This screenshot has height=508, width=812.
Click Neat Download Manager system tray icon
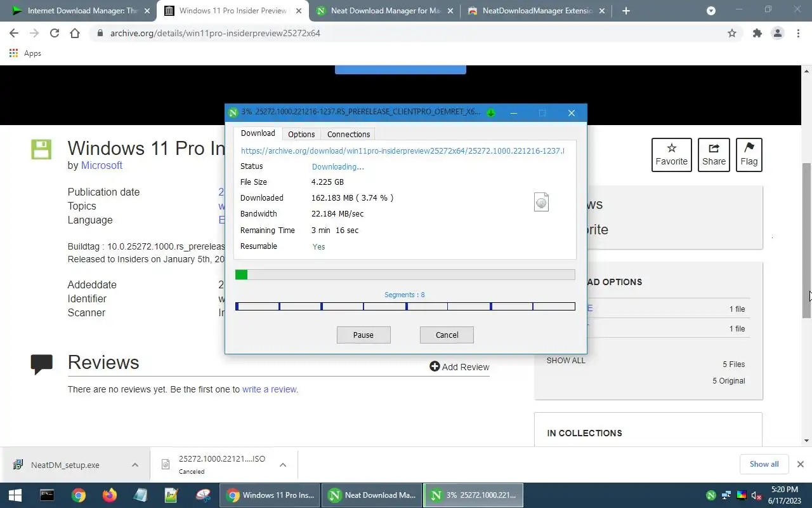[711, 495]
